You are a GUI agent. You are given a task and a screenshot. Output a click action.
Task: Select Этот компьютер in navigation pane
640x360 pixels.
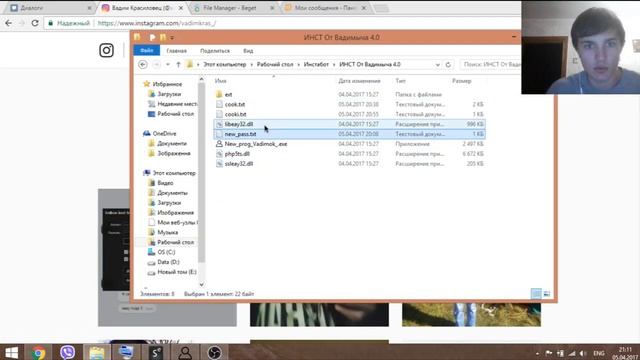pyautogui.click(x=174, y=173)
